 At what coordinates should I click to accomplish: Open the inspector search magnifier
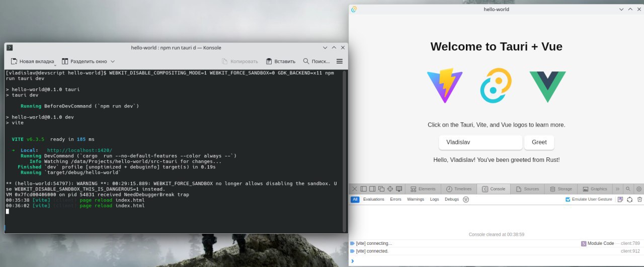[628, 189]
